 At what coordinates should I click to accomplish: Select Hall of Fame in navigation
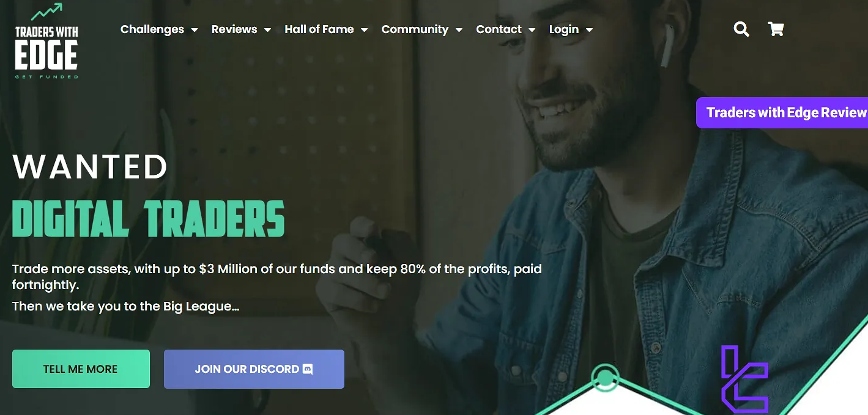pos(319,29)
